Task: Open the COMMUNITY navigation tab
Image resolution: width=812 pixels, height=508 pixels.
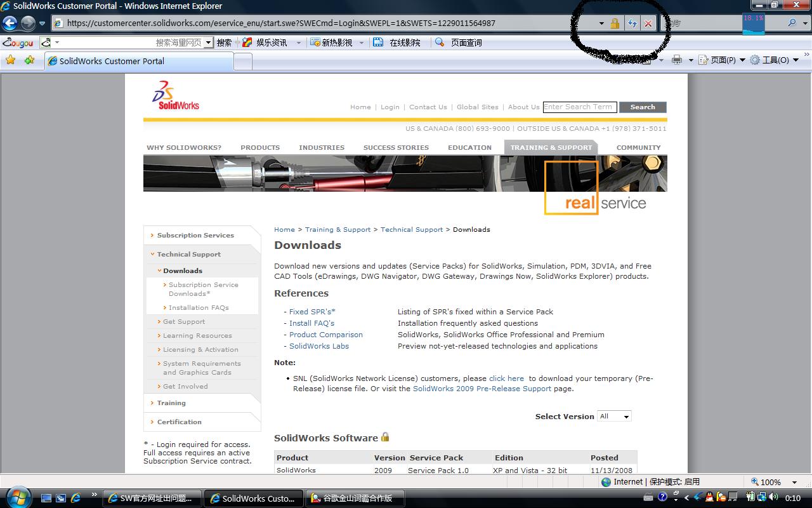Action: tap(638, 147)
